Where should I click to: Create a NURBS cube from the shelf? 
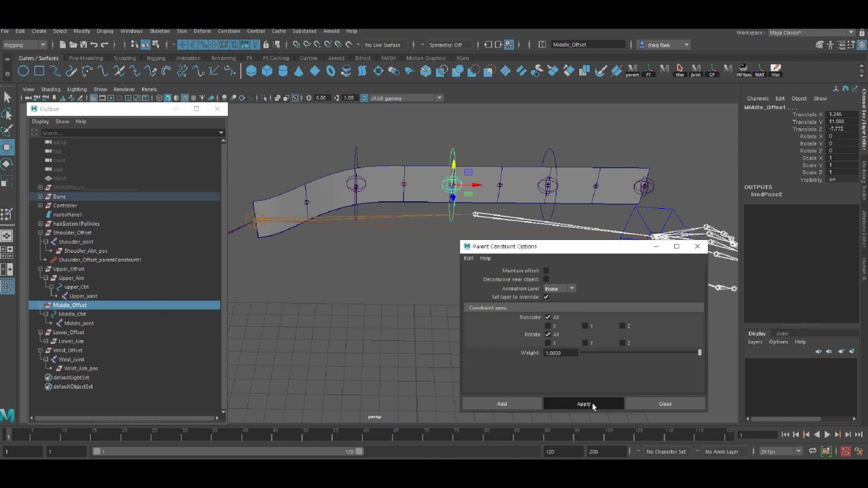coord(267,71)
